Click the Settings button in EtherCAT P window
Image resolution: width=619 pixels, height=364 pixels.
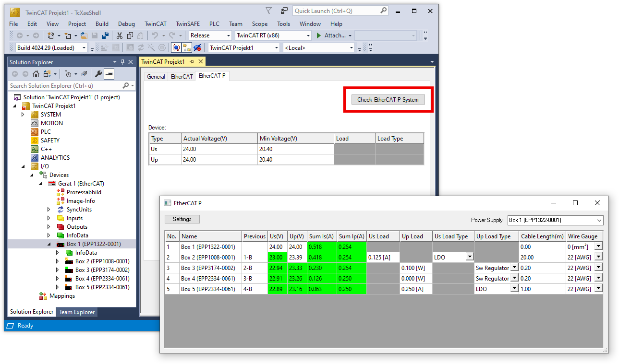pos(182,219)
